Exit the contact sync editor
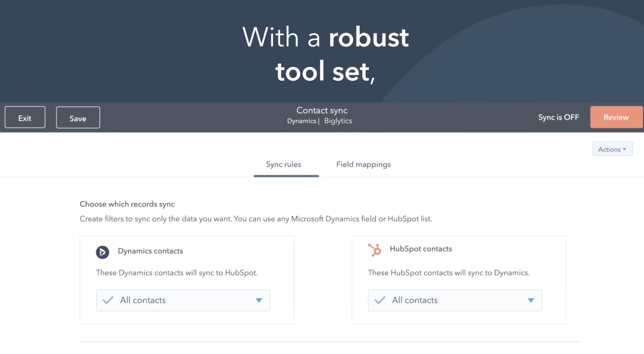This screenshot has width=644, height=354. tap(25, 117)
